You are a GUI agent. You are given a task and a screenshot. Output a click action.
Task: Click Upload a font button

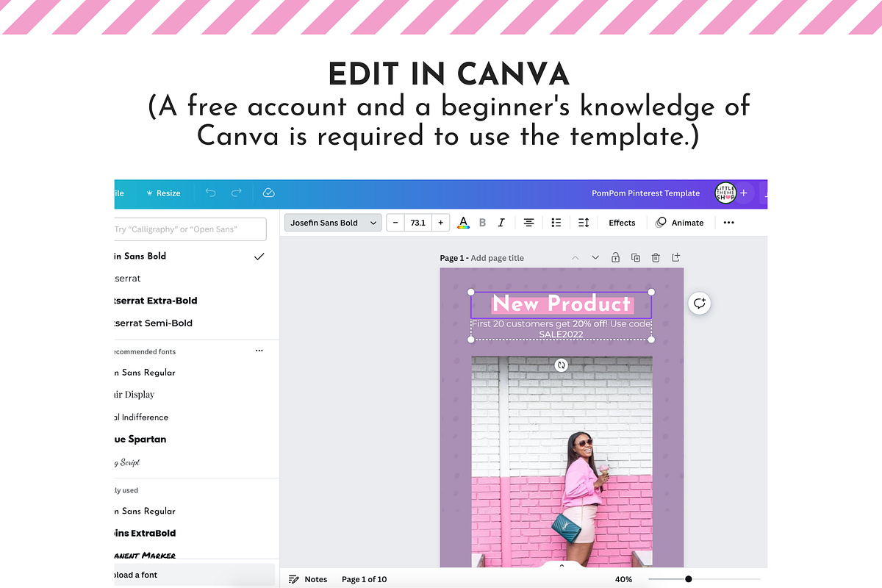tap(195, 575)
